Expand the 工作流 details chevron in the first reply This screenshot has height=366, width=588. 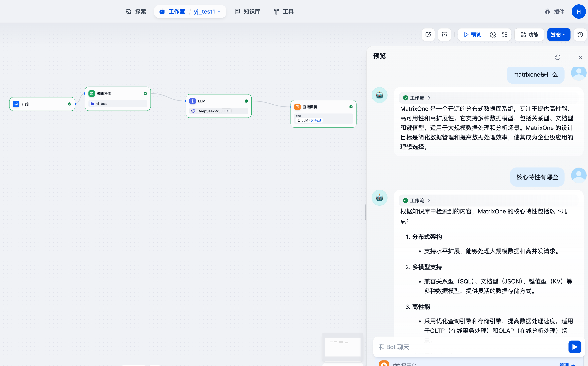coord(429,98)
